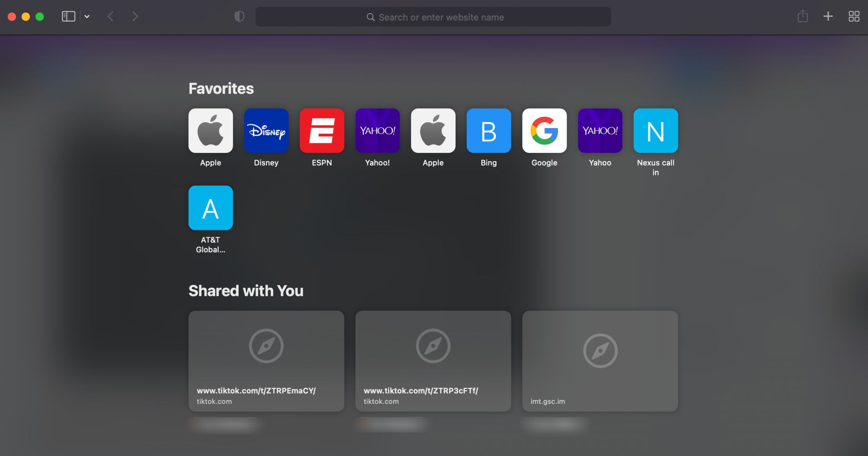The height and width of the screenshot is (456, 868).
Task: Click the forward navigation arrow
Action: pyautogui.click(x=135, y=16)
